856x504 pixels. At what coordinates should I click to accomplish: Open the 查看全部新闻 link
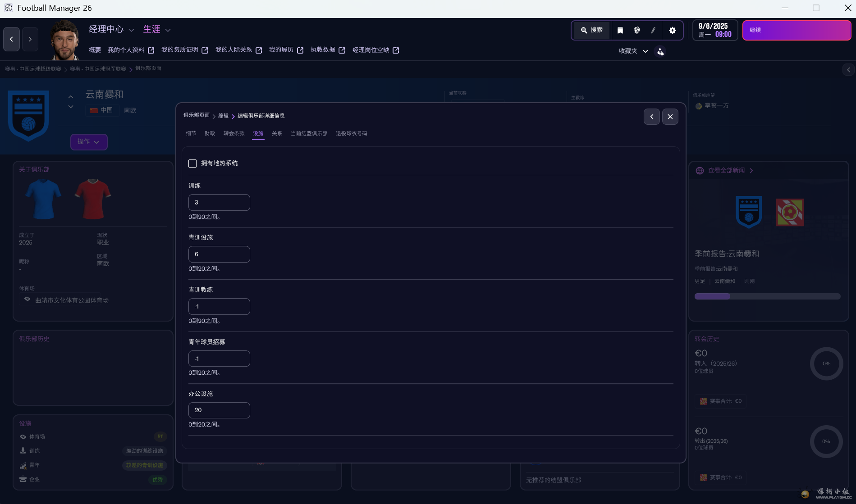(726, 171)
